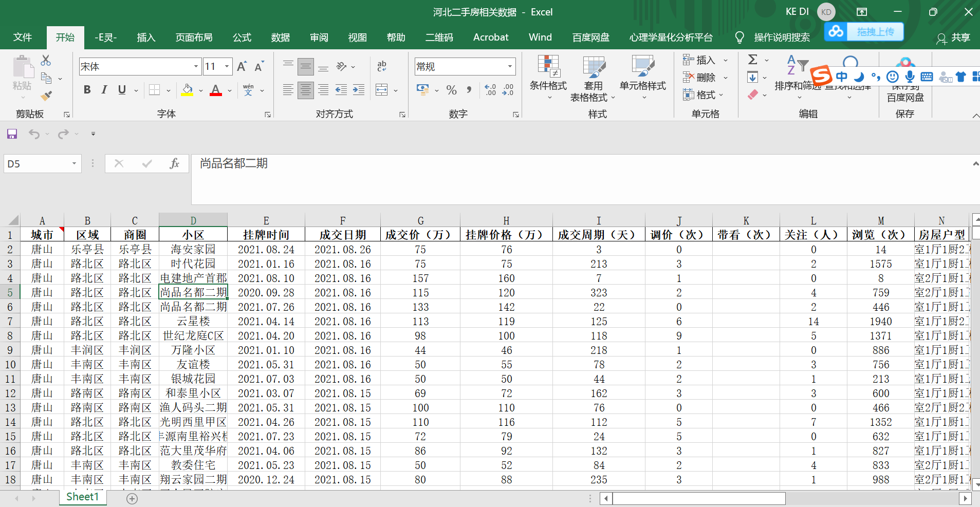Image resolution: width=980 pixels, height=507 pixels.
Task: Switch to the 插入 ribbon tab
Action: pyautogui.click(x=146, y=37)
